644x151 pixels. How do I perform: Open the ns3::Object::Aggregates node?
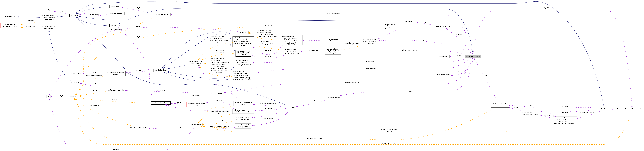[115, 13]
